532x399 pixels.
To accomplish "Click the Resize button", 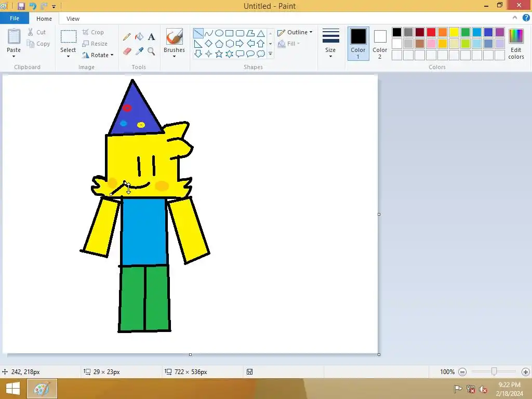I will (x=95, y=44).
